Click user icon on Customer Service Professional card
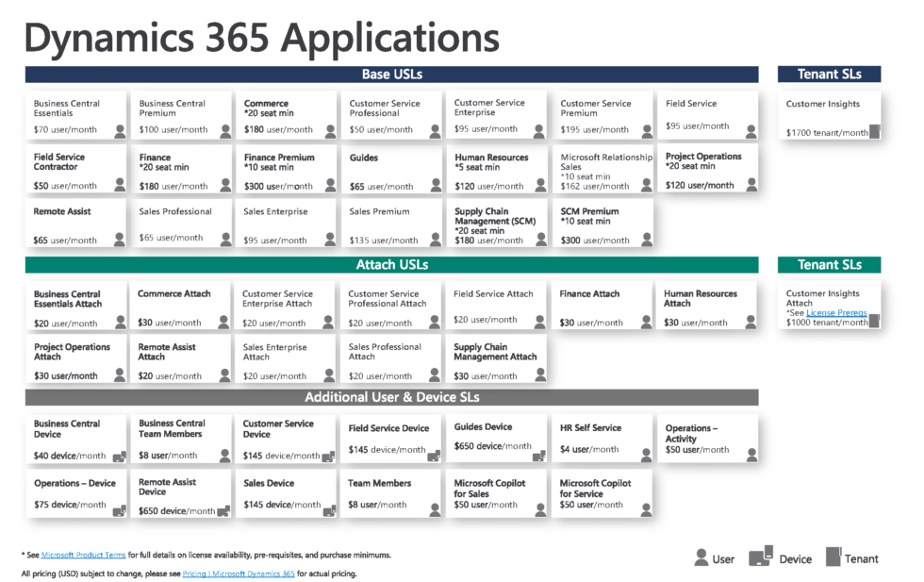924x582 pixels. 435,131
